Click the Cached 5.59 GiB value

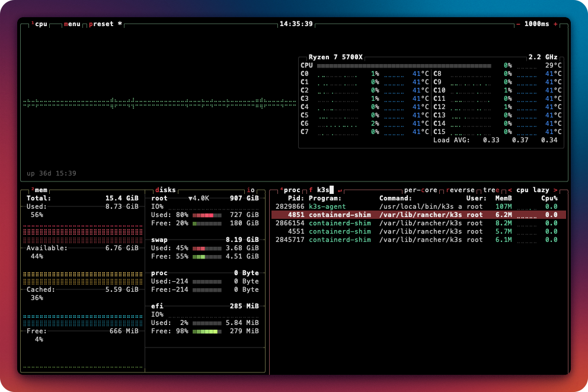click(x=122, y=290)
